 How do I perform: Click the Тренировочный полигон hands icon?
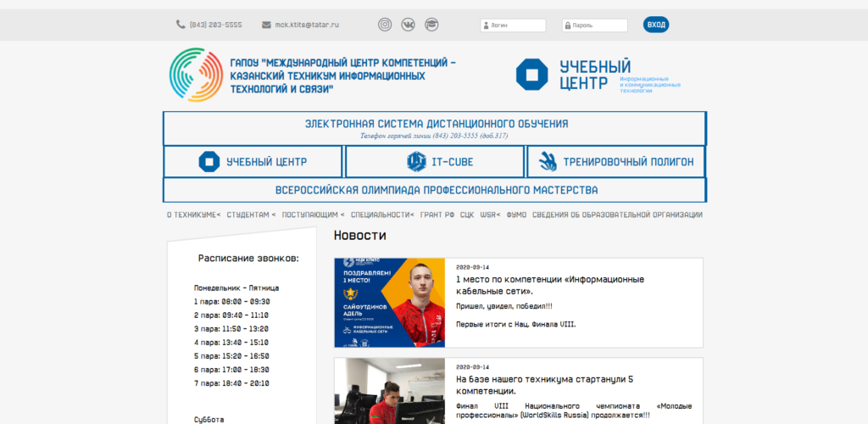tap(548, 162)
